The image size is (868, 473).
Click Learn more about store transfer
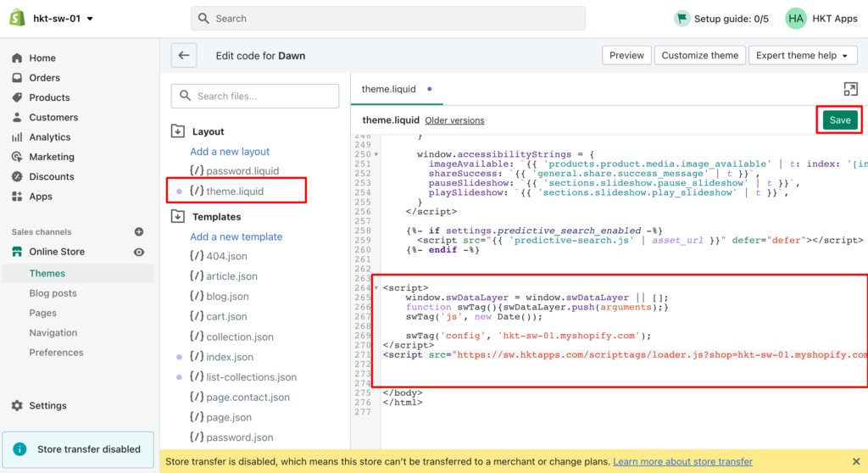(x=682, y=461)
